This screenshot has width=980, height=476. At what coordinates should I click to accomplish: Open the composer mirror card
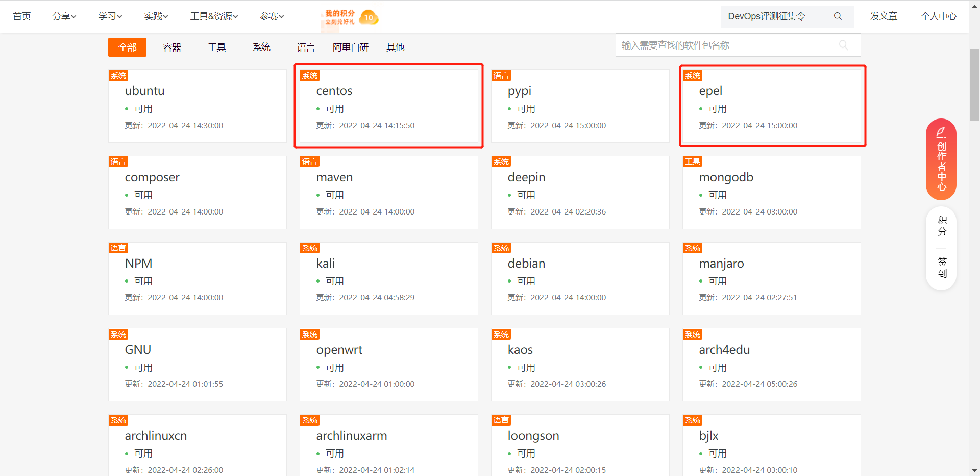click(x=197, y=193)
